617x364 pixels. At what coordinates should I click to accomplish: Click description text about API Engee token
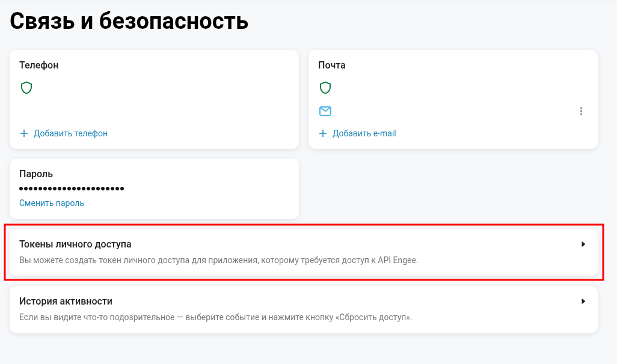(x=218, y=260)
